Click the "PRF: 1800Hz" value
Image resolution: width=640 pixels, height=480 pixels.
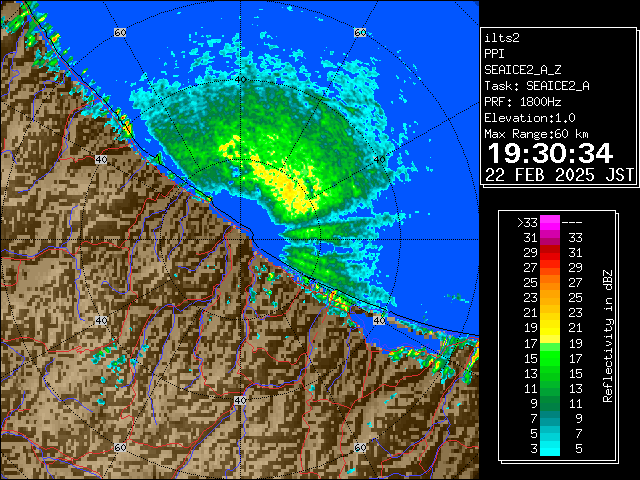click(x=523, y=102)
